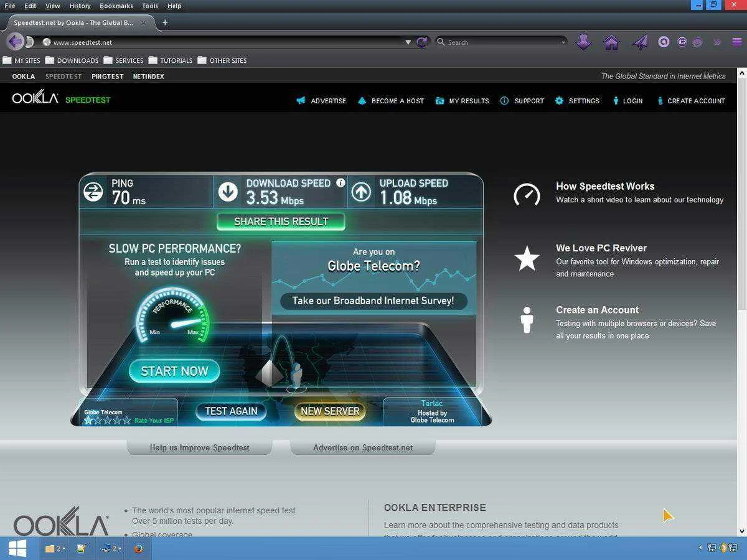Open the TUTORIALS bookmark folder
The image size is (747, 560).
point(171,60)
